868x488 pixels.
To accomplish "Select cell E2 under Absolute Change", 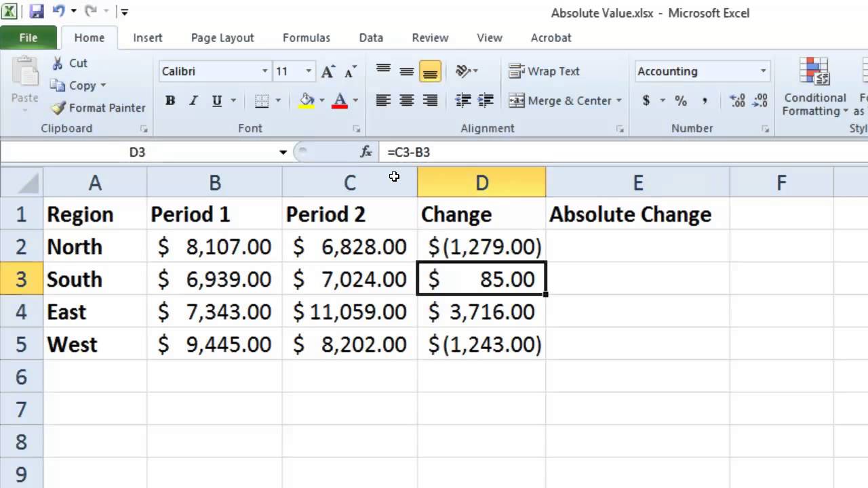I will click(637, 247).
